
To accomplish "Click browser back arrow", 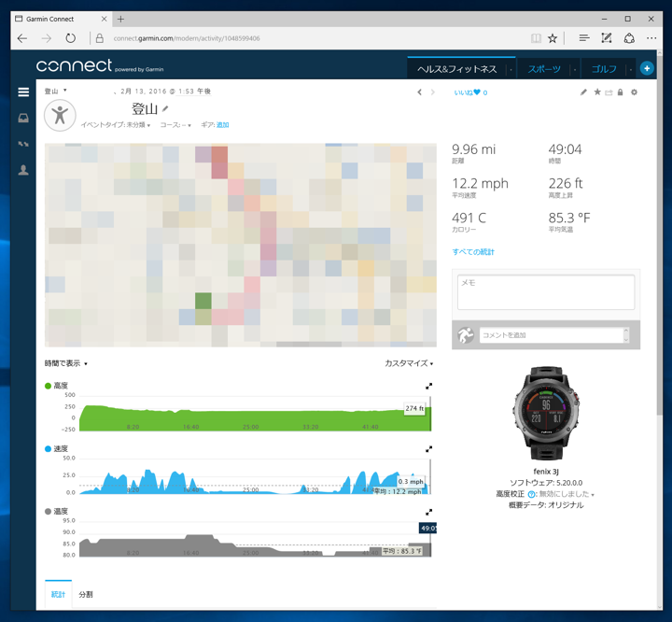I will click(x=22, y=38).
